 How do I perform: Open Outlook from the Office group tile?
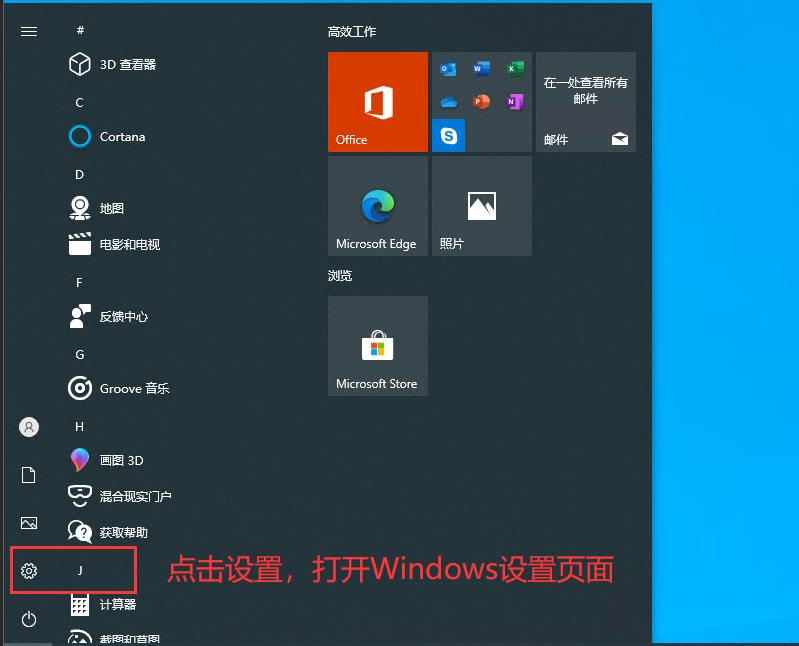coord(448,68)
